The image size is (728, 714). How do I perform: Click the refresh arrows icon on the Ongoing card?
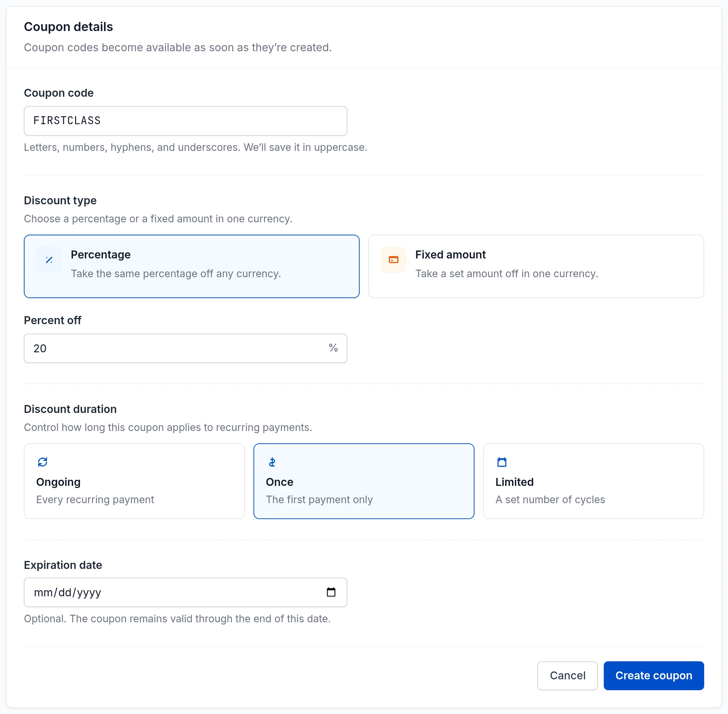coord(43,462)
